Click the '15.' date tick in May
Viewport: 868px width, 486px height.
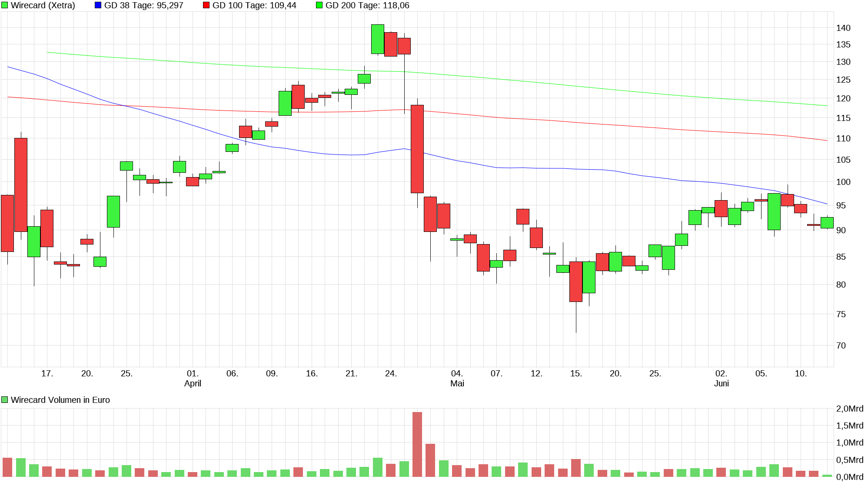[576, 373]
